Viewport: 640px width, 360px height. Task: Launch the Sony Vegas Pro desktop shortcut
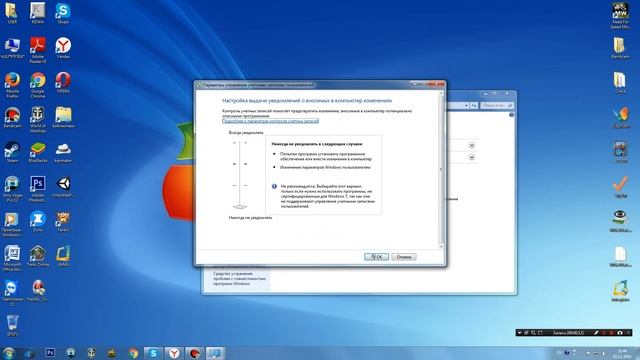click(x=12, y=189)
